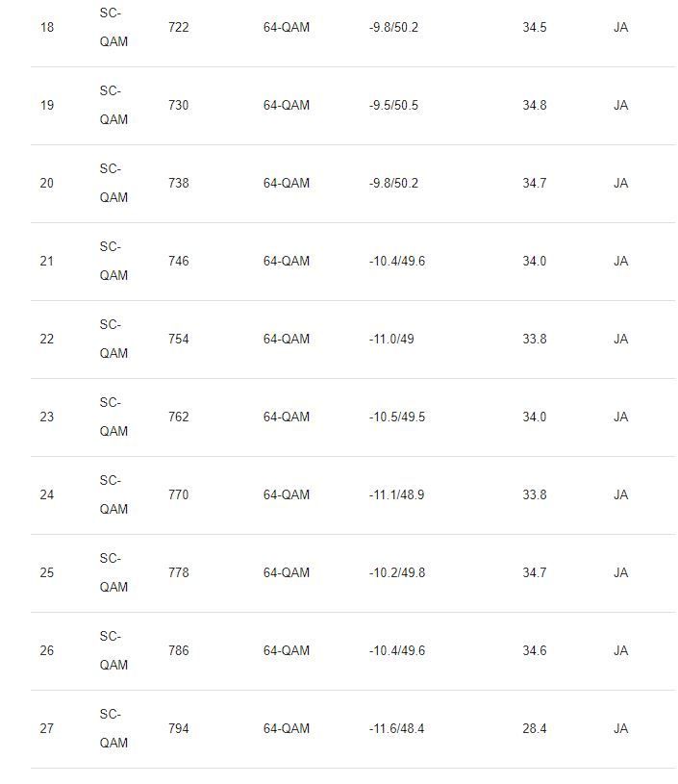Click frequency value 762
Image resolution: width=678 pixels, height=784 pixels.
[x=179, y=417]
